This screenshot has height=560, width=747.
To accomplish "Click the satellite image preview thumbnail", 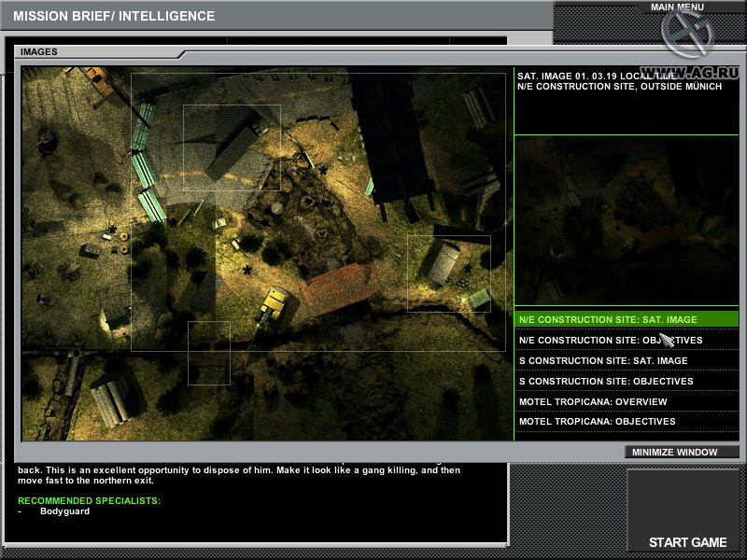I will point(627,220).
